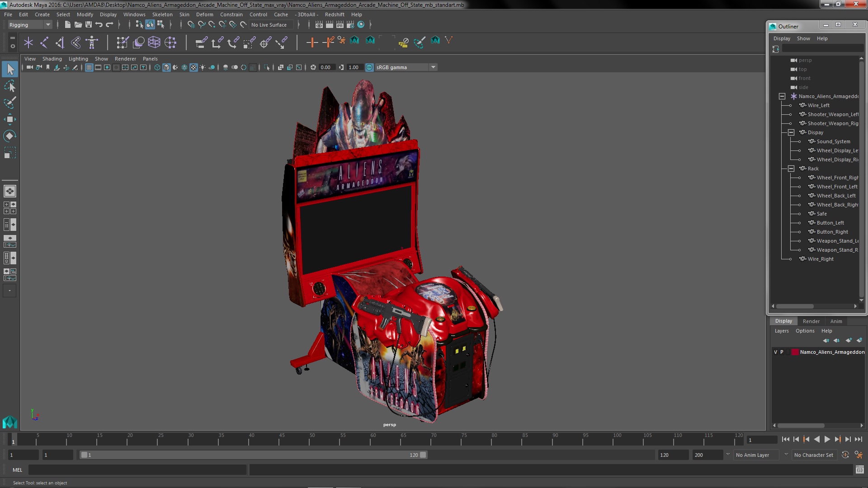This screenshot has height=488, width=868.
Task: Click the IPR render icon
Action: tap(340, 24)
